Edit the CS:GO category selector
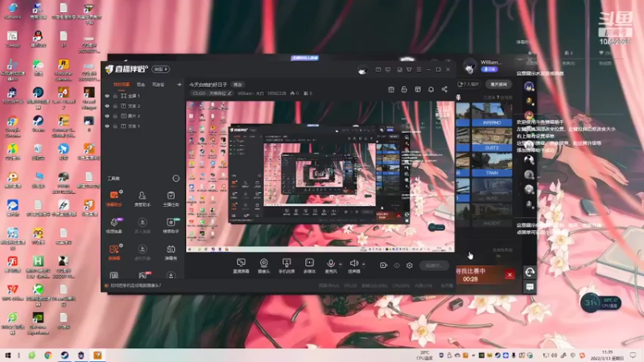The height and width of the screenshot is (362, 644). [213, 93]
